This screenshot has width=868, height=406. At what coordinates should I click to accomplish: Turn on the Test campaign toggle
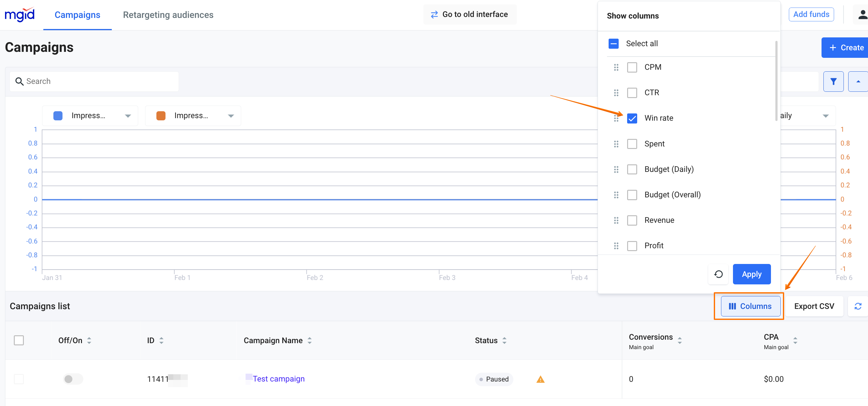tap(73, 379)
